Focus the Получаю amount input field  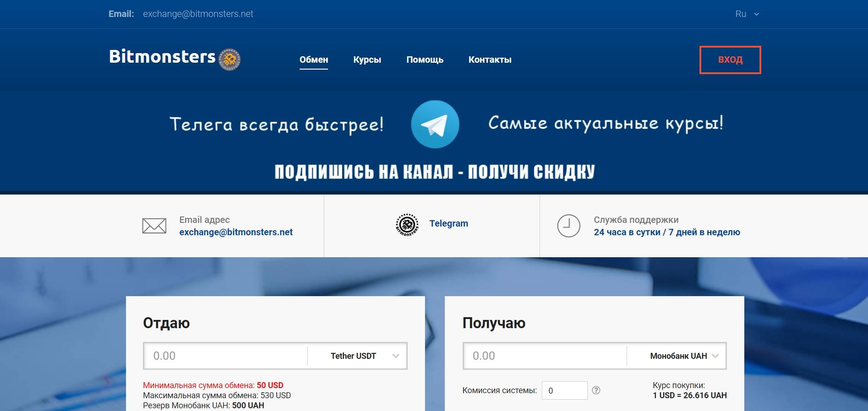click(545, 356)
